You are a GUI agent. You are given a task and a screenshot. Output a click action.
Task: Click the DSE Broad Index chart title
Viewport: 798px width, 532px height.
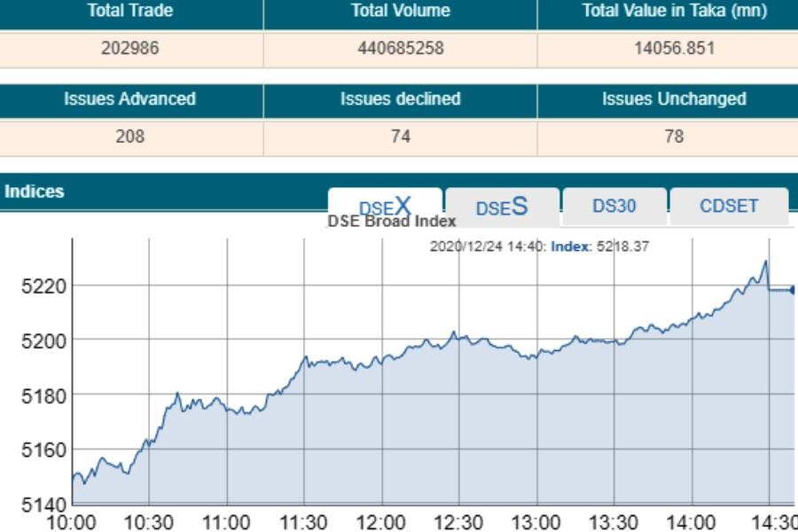[392, 222]
